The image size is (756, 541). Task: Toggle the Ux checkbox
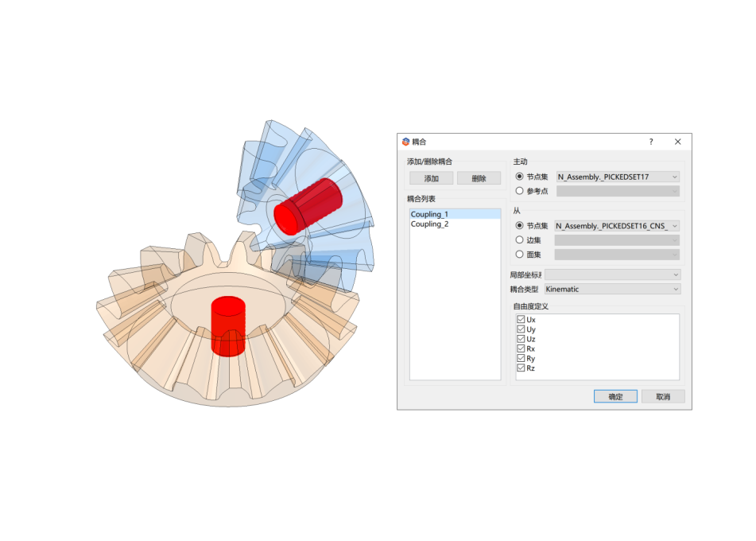click(521, 320)
